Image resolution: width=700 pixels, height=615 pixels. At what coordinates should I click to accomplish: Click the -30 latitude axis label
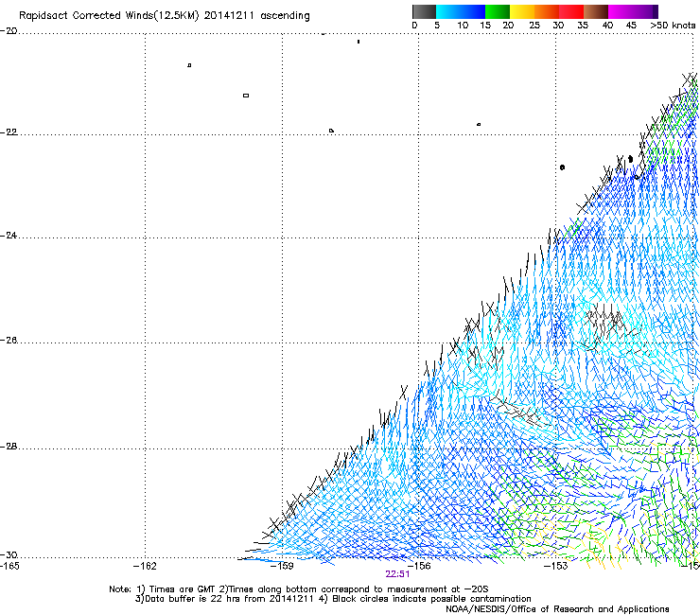tap(9, 555)
